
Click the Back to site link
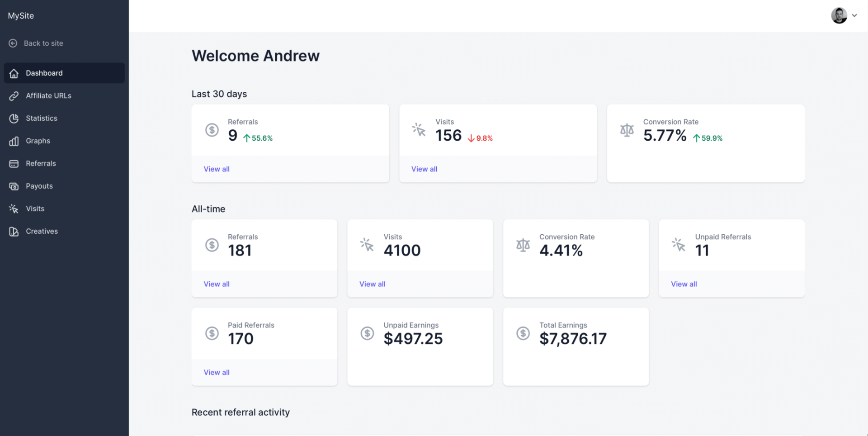pyautogui.click(x=43, y=43)
